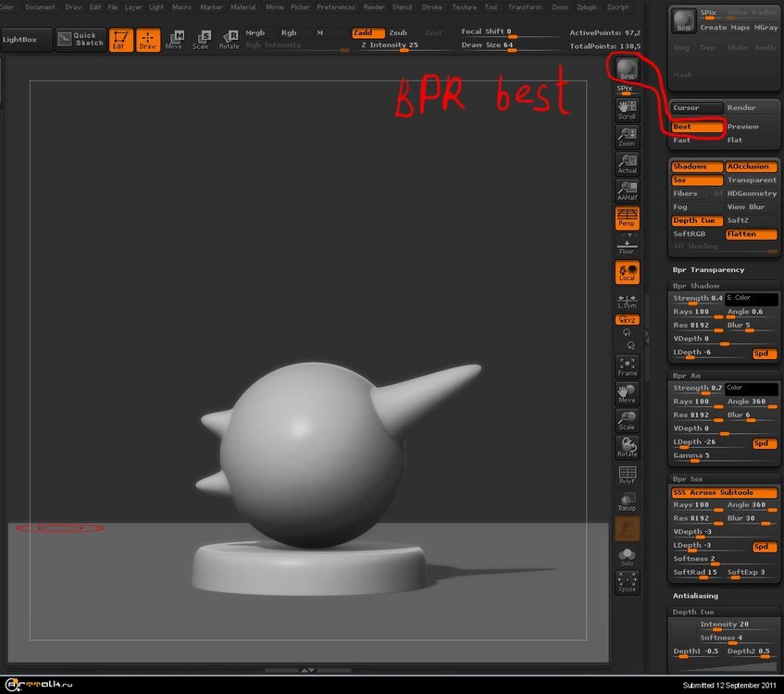
Task: Toggle Depth Cue option
Action: click(x=697, y=220)
